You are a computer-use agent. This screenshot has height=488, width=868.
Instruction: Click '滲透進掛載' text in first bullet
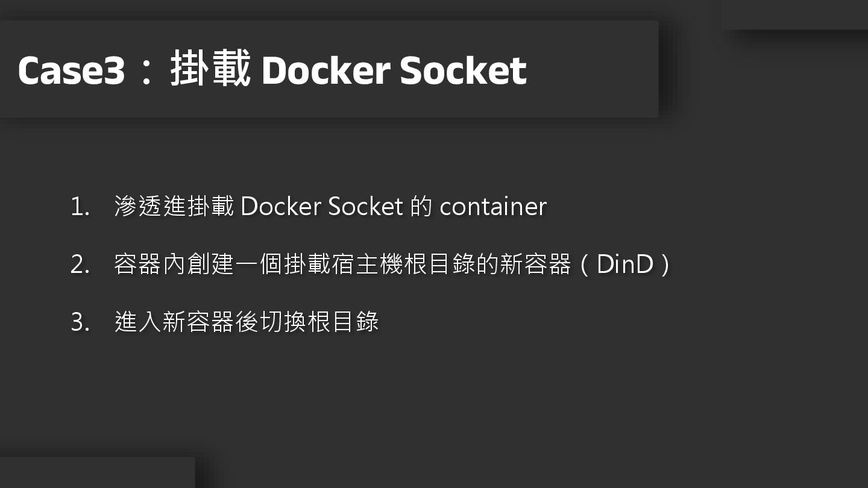(x=174, y=207)
